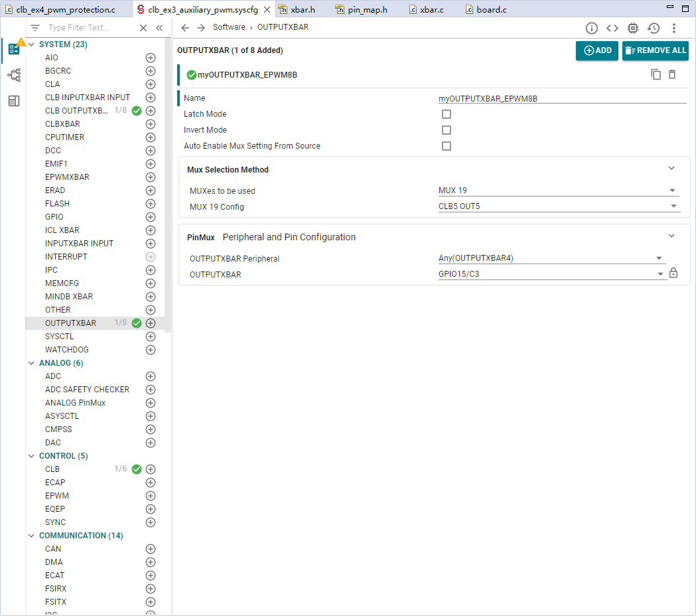Image resolution: width=696 pixels, height=616 pixels.
Task: Add an EPWM module instance
Action: (151, 496)
